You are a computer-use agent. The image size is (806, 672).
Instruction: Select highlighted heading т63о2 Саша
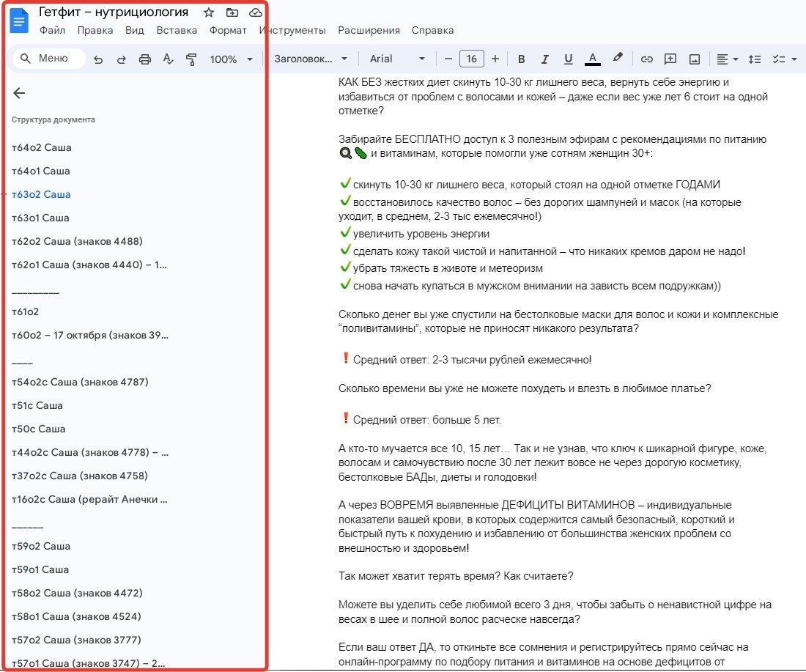point(41,194)
